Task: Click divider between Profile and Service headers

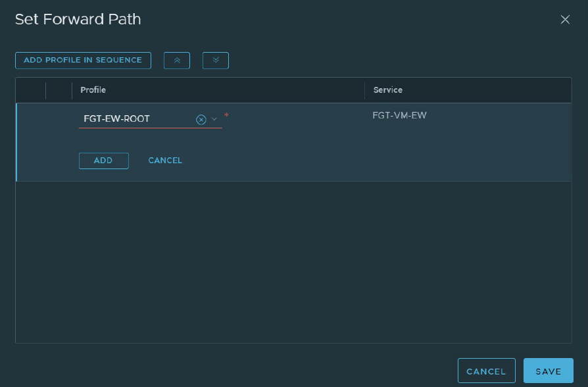Action: [x=365, y=90]
